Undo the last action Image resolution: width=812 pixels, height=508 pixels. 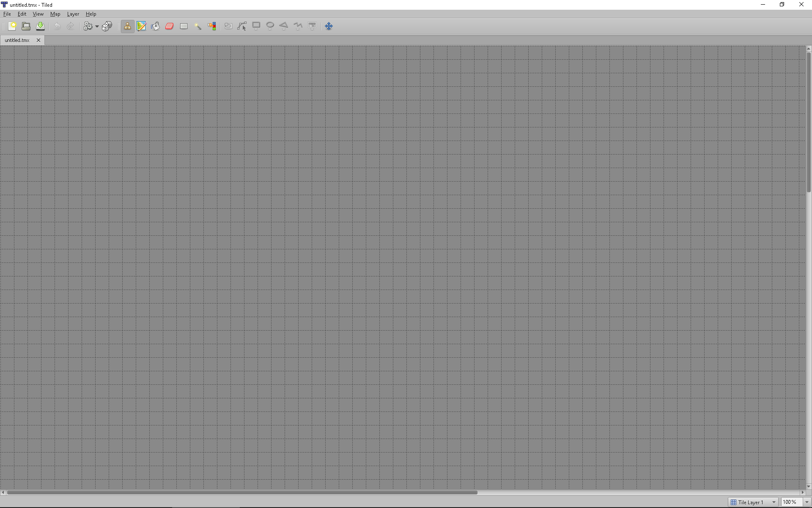(57, 26)
